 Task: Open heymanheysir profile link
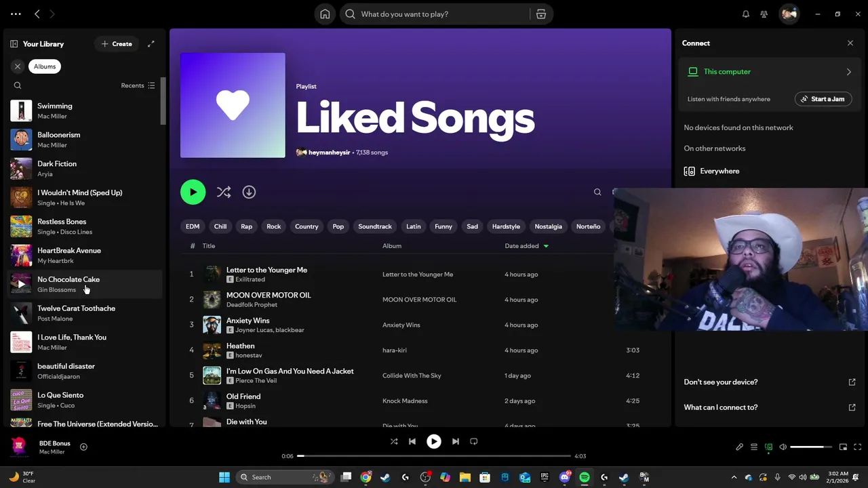[329, 152]
